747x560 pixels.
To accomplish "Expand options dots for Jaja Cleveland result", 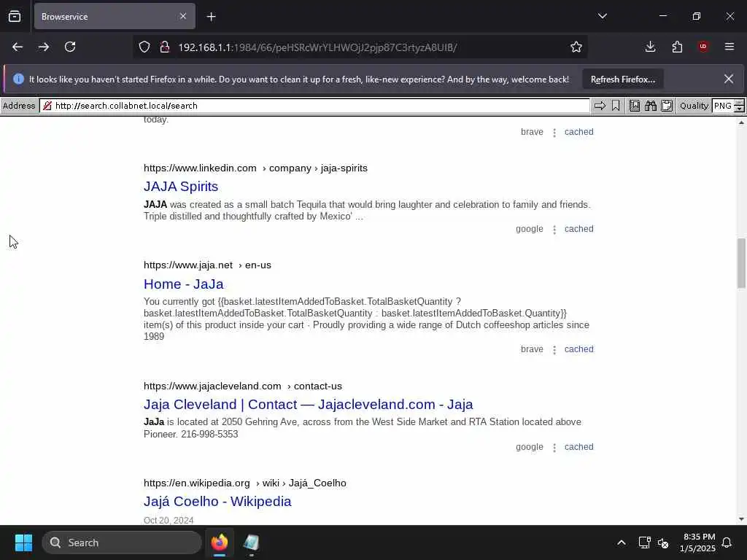I will pyautogui.click(x=554, y=448).
